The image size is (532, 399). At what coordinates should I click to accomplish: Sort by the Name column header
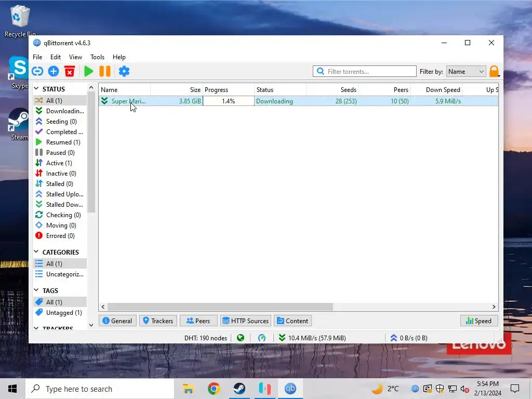tap(125, 90)
